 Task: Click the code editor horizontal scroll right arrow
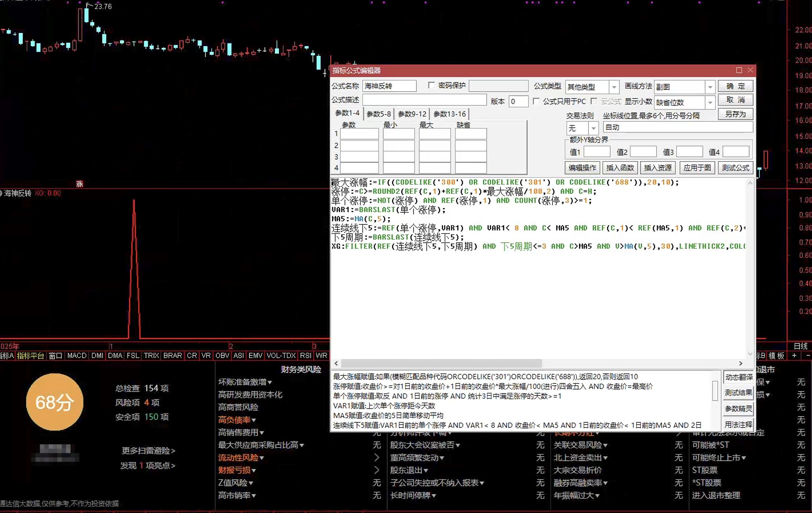click(x=741, y=363)
